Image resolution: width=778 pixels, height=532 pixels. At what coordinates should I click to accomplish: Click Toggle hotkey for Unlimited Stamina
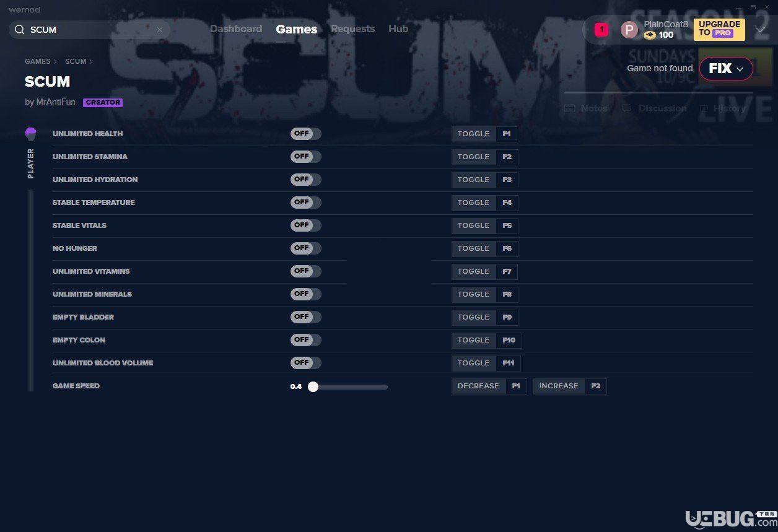(x=484, y=157)
